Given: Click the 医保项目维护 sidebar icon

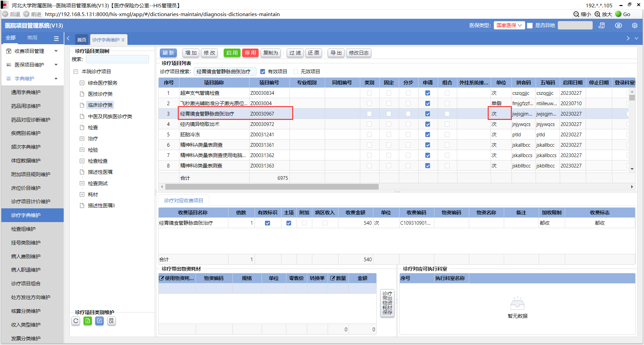Looking at the screenshot, I should tap(9, 65).
